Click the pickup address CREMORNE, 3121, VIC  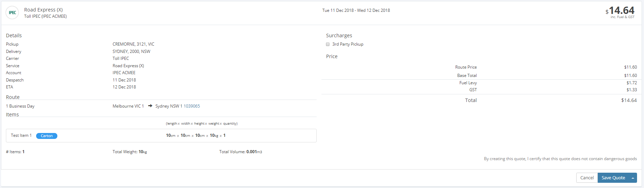pyautogui.click(x=133, y=44)
